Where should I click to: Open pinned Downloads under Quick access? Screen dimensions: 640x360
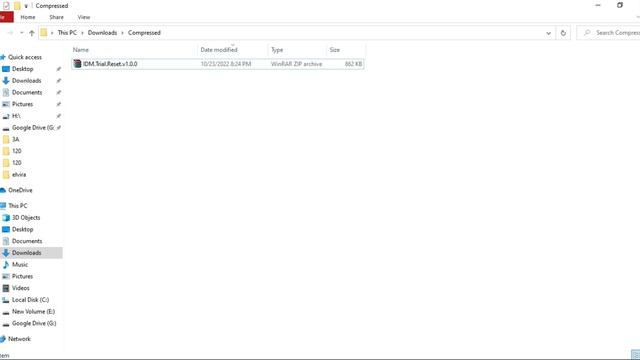click(x=27, y=81)
